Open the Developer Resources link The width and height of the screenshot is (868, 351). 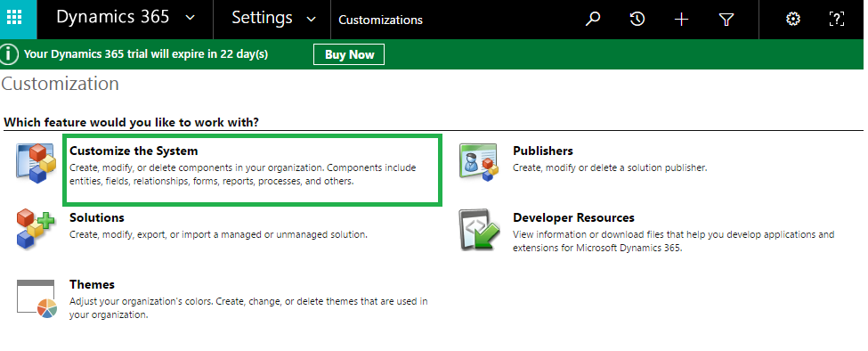click(x=573, y=217)
